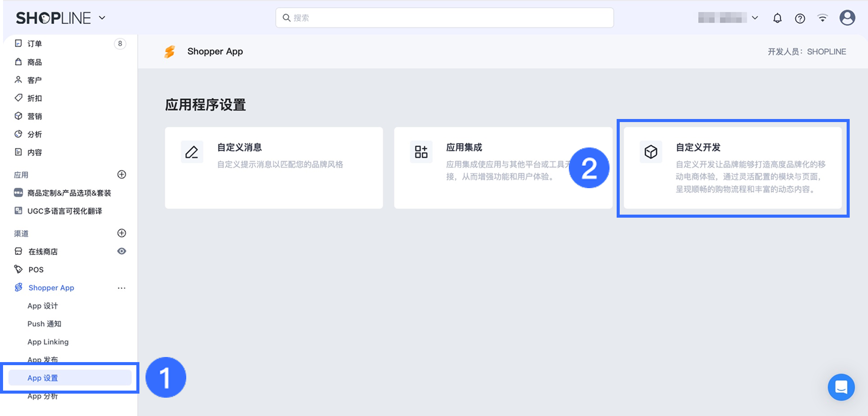
Task: Open the Shopper App more options ellipsis
Action: (x=122, y=288)
